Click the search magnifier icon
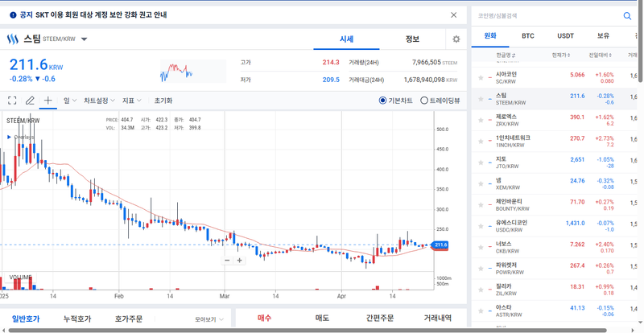Screen dimensions: 644x333 click(x=627, y=16)
